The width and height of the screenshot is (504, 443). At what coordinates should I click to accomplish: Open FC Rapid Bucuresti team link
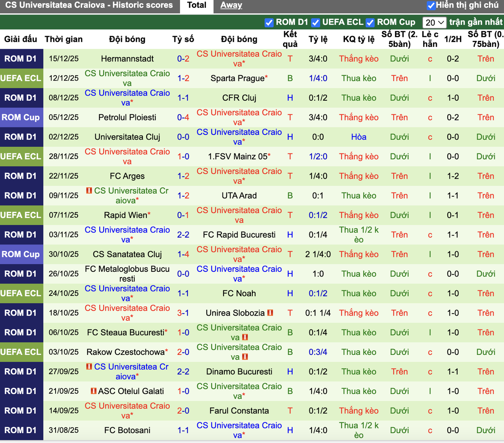tap(239, 235)
